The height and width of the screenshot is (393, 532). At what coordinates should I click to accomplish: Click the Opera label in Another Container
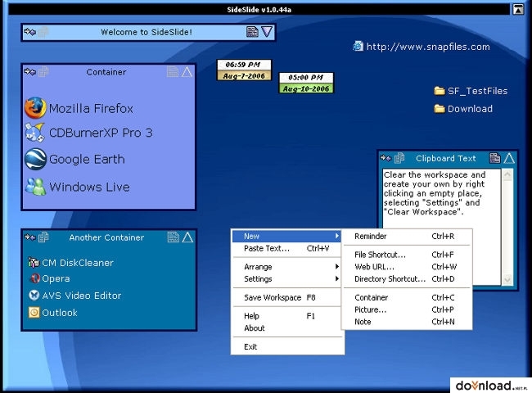click(56, 278)
